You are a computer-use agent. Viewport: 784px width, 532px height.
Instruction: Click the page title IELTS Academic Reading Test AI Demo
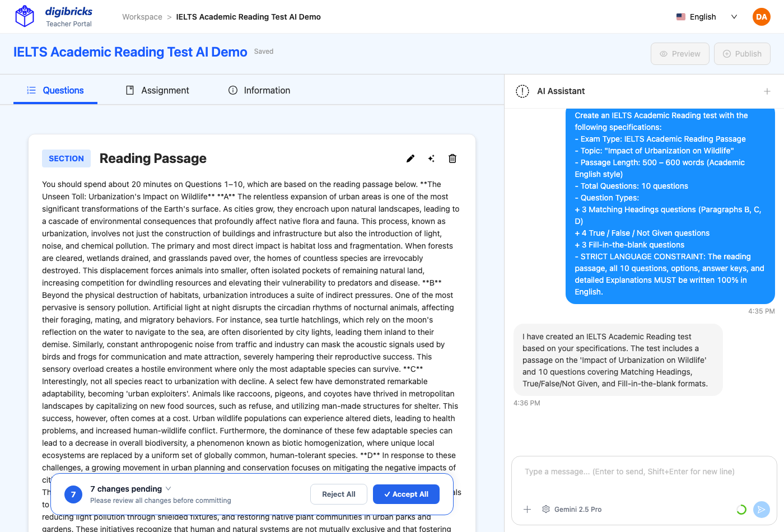[x=130, y=52]
